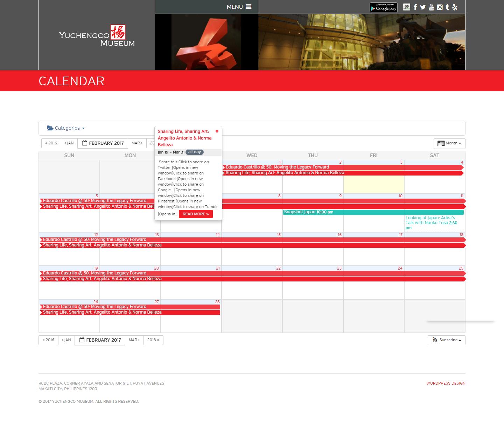Viewport: 504px width, 422px height.
Task: Open the TripAdvisor icon in the header
Action: (406, 7)
